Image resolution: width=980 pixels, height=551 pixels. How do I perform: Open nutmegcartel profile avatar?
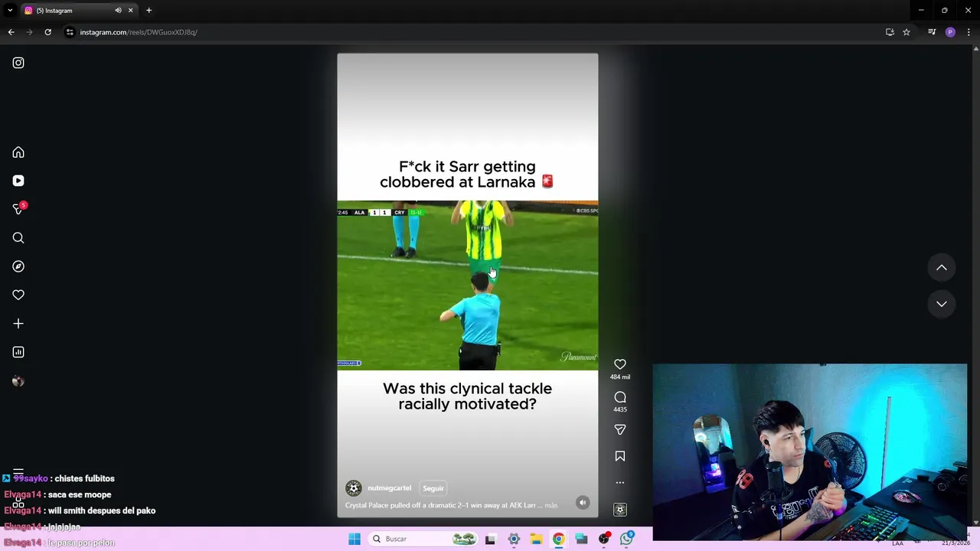(354, 488)
